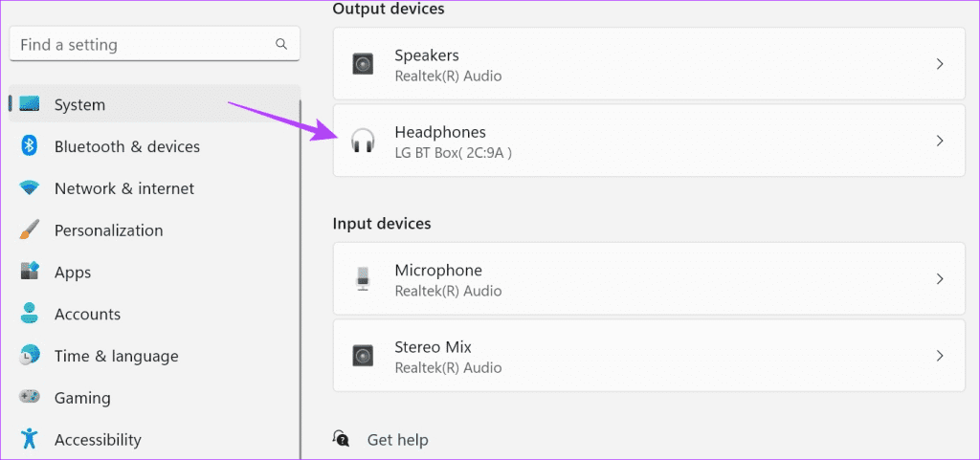Expand Speakers chevron arrow

[x=940, y=64]
